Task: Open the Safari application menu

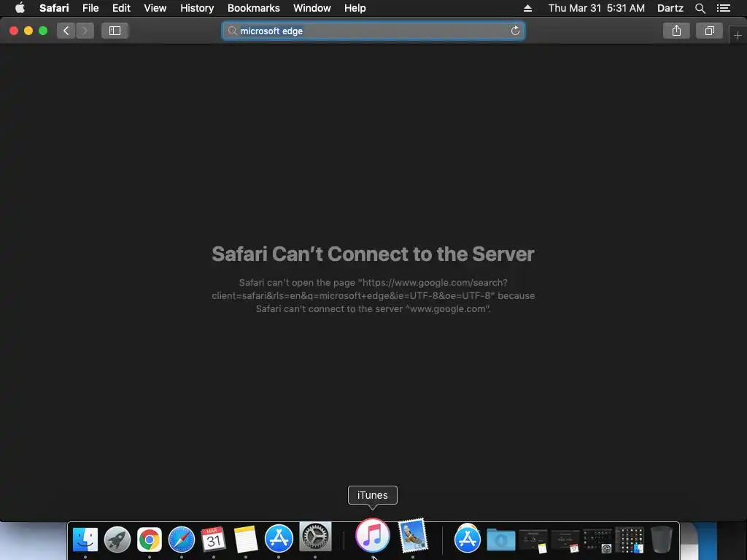Action: 54,8
